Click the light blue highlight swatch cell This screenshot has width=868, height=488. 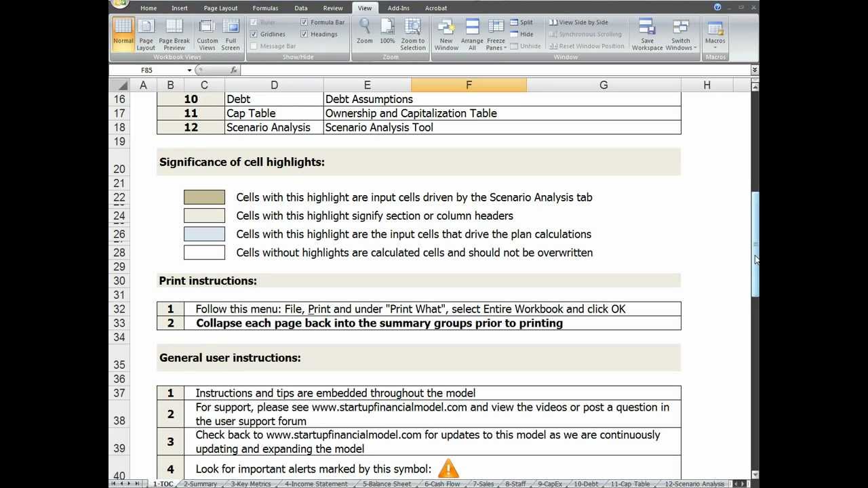[x=204, y=234]
